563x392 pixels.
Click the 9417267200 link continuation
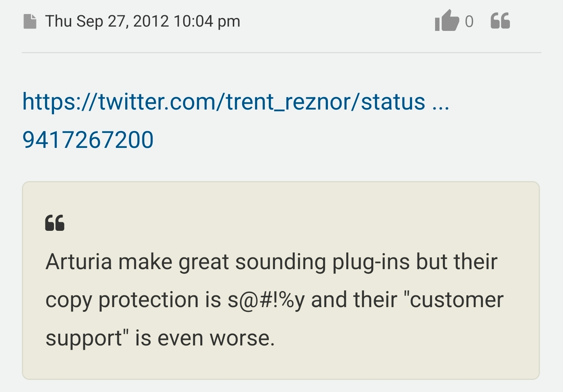click(88, 140)
